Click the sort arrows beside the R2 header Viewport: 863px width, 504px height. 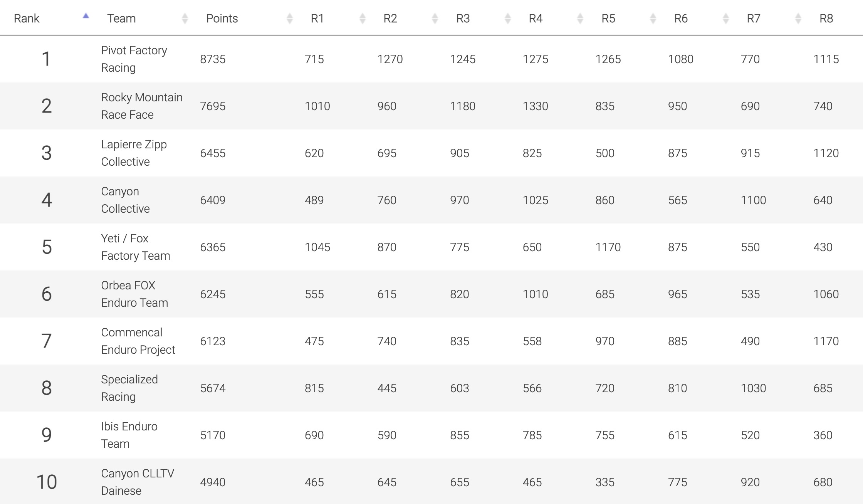pos(435,18)
